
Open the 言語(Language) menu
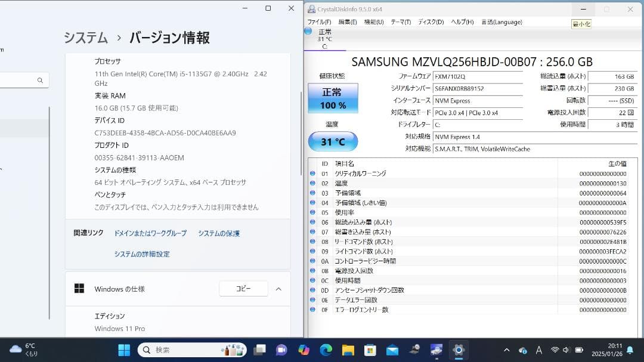[502, 22]
